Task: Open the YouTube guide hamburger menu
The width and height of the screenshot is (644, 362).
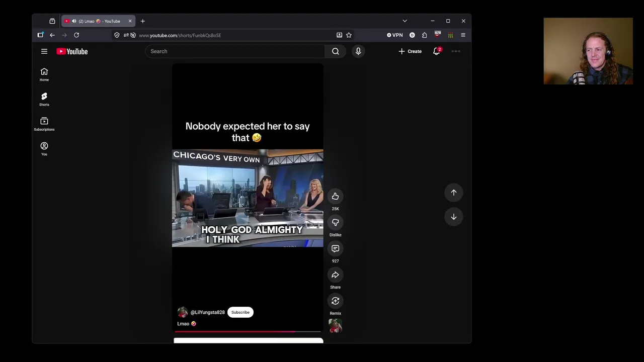Action: 44,51
